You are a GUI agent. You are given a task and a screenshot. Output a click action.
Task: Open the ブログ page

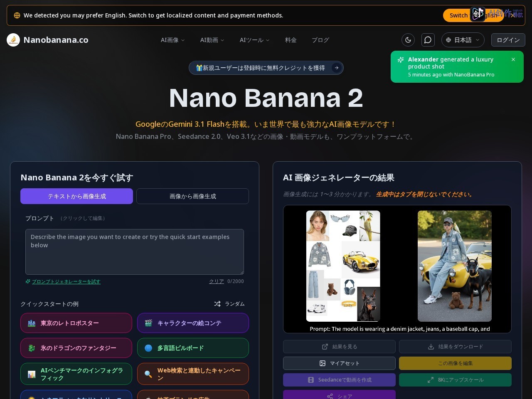tap(320, 40)
